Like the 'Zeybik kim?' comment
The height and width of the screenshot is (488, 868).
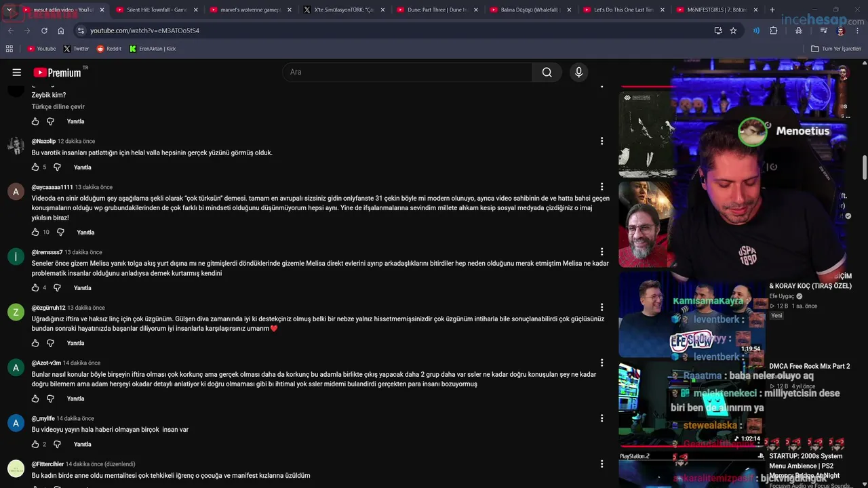pos(35,122)
